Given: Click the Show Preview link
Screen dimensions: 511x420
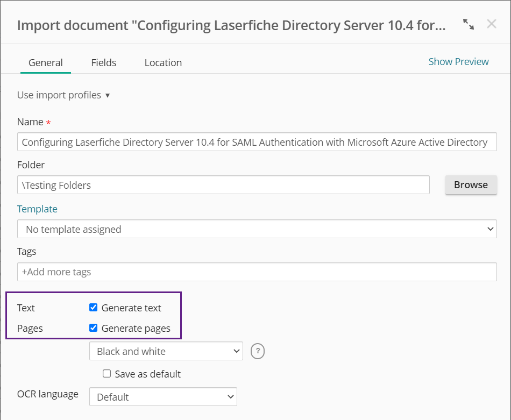Looking at the screenshot, I should [x=458, y=62].
